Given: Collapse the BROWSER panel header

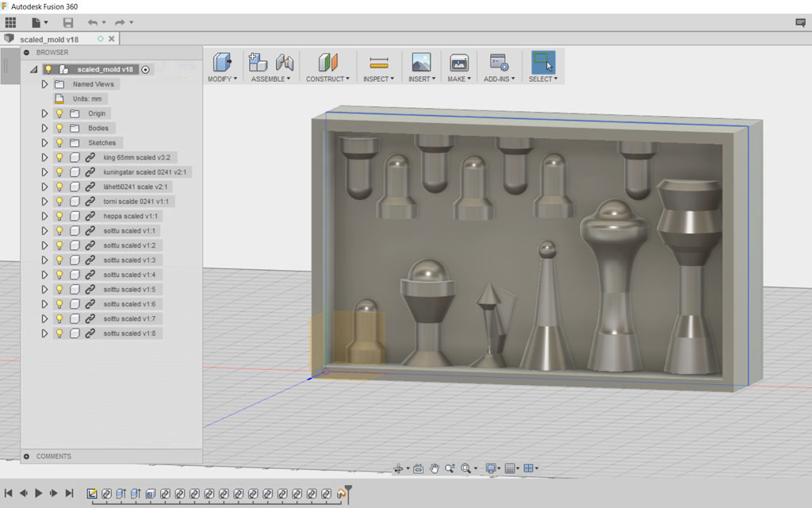Looking at the screenshot, I should [26, 52].
